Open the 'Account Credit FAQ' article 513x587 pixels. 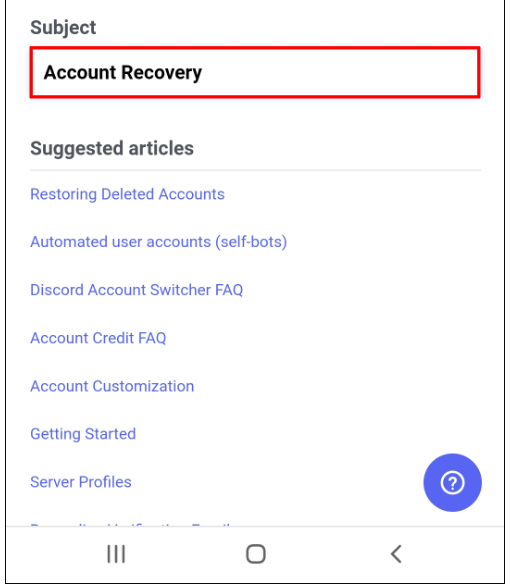(98, 338)
